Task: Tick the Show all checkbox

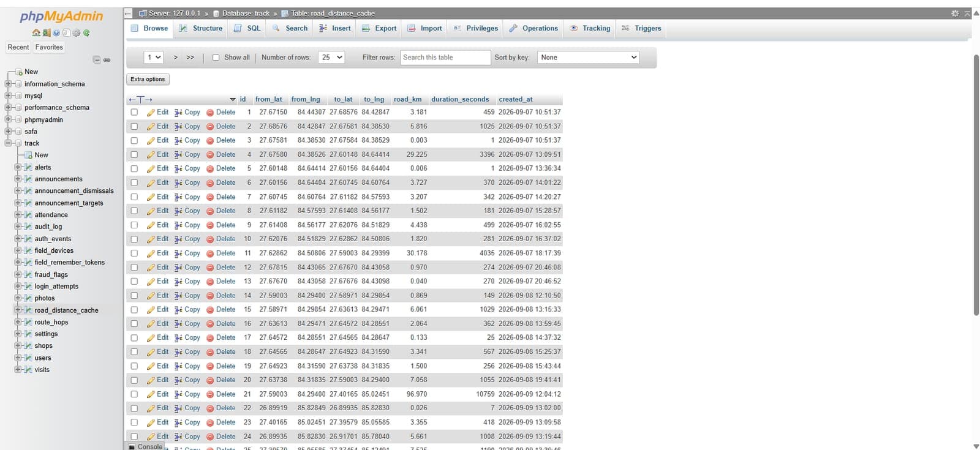Action: point(216,58)
